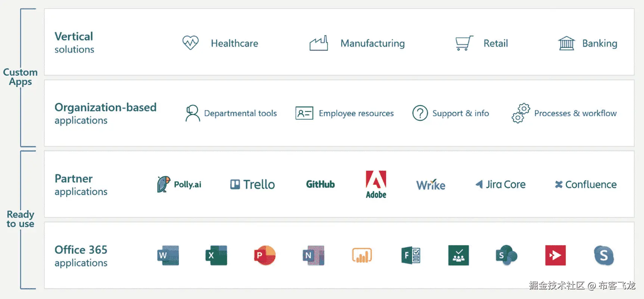644x299 pixels.
Task: Click the Processes & workflow gears icon
Action: pos(521,113)
